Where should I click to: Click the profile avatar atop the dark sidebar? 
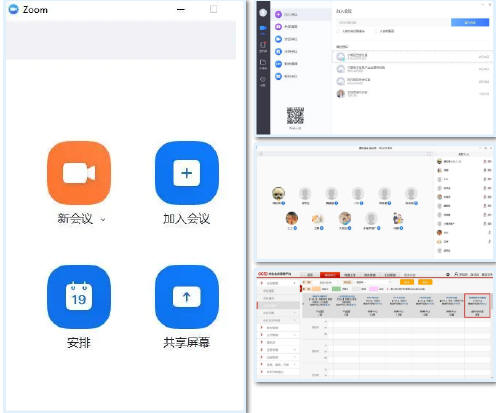[263, 13]
